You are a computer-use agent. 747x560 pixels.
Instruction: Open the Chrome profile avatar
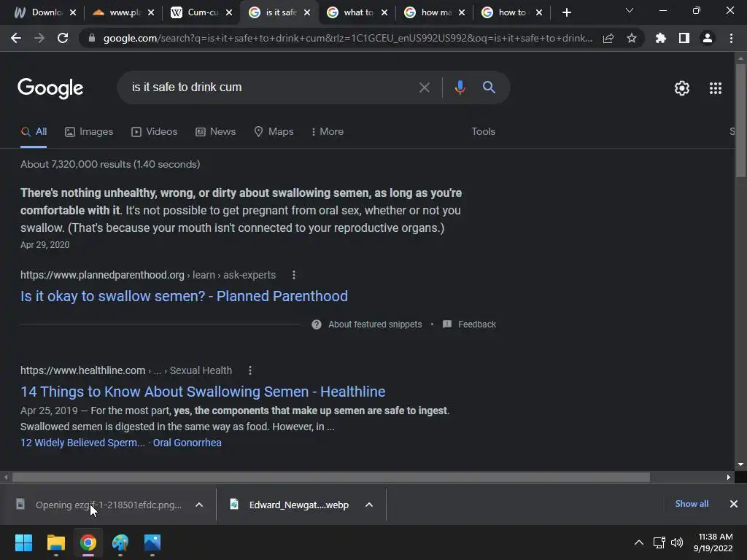(x=708, y=38)
